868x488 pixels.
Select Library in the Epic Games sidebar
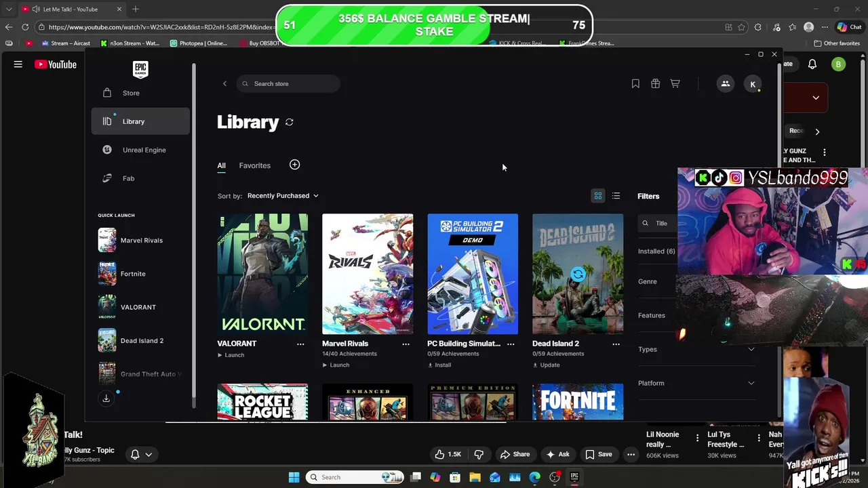click(x=140, y=121)
